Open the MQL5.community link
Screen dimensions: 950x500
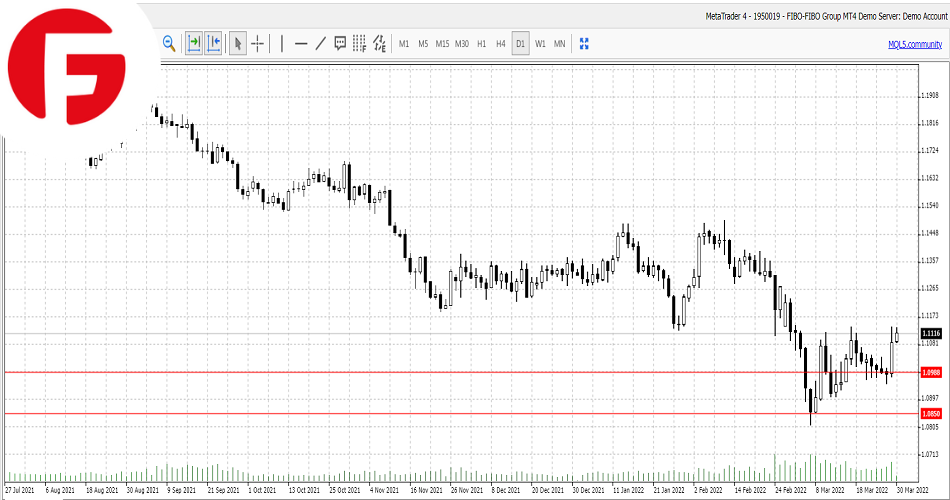915,44
